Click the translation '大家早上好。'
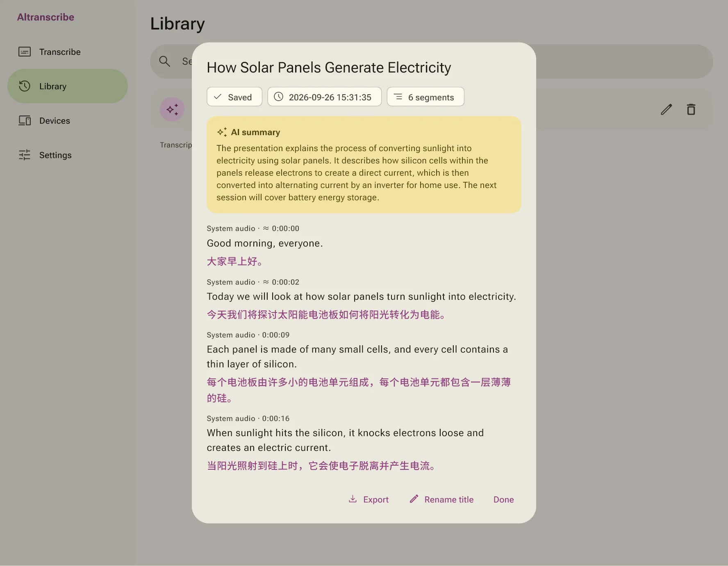 235,261
